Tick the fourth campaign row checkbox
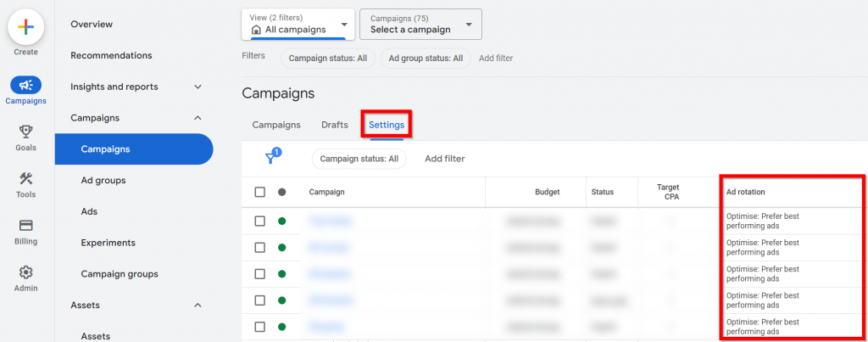This screenshot has height=342, width=868. pyautogui.click(x=259, y=300)
